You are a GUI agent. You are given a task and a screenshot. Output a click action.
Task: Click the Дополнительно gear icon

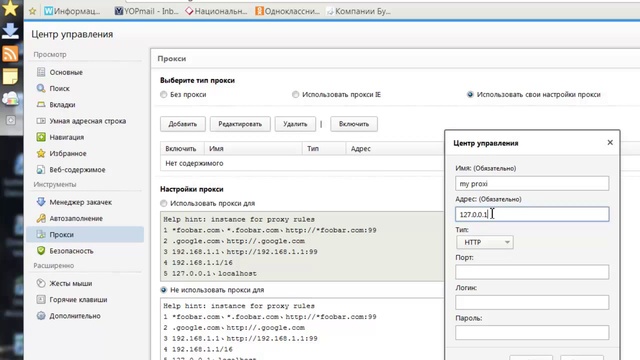41,316
